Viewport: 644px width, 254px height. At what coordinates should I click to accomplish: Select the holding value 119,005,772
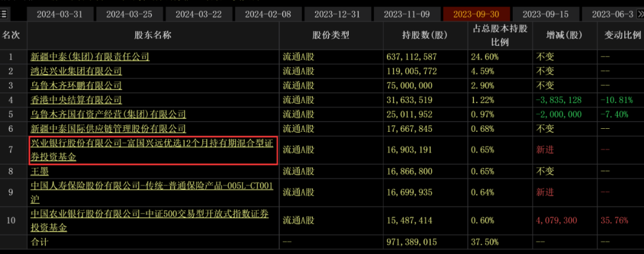pyautogui.click(x=412, y=71)
